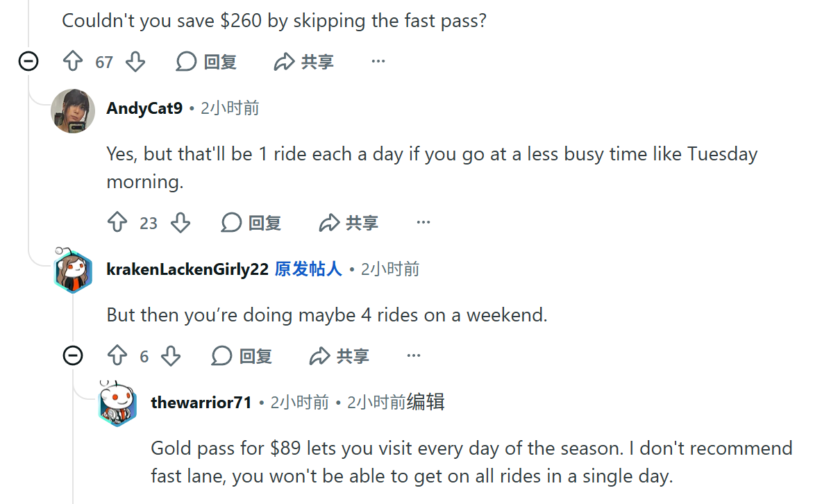Image resolution: width=822 pixels, height=504 pixels.
Task: Open the overflow menu on krakenLackenGirly22's comment
Action: click(414, 355)
